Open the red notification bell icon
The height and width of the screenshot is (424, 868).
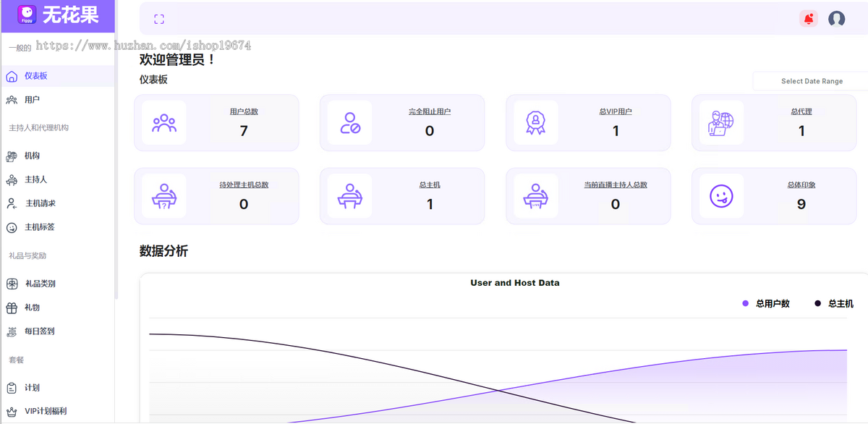point(809,19)
